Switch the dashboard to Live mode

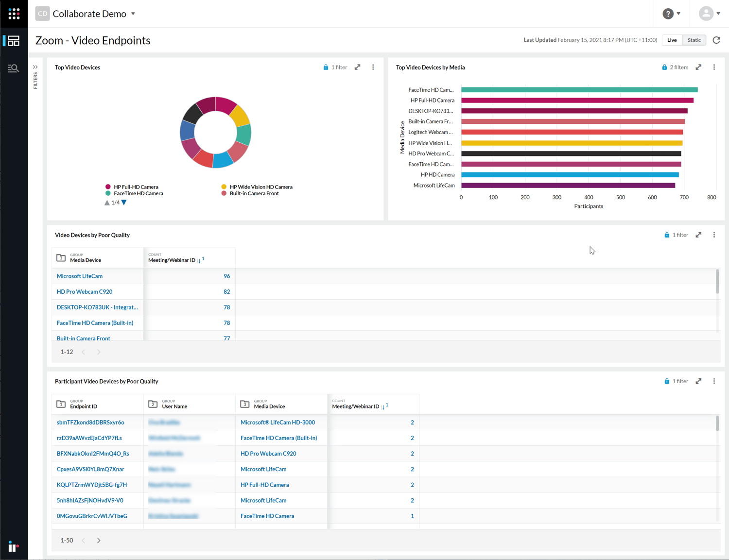(x=672, y=40)
